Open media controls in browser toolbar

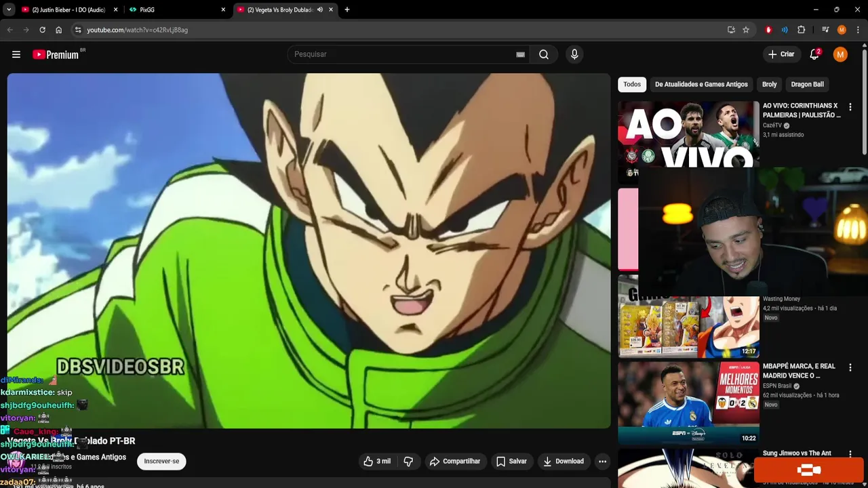coord(825,30)
